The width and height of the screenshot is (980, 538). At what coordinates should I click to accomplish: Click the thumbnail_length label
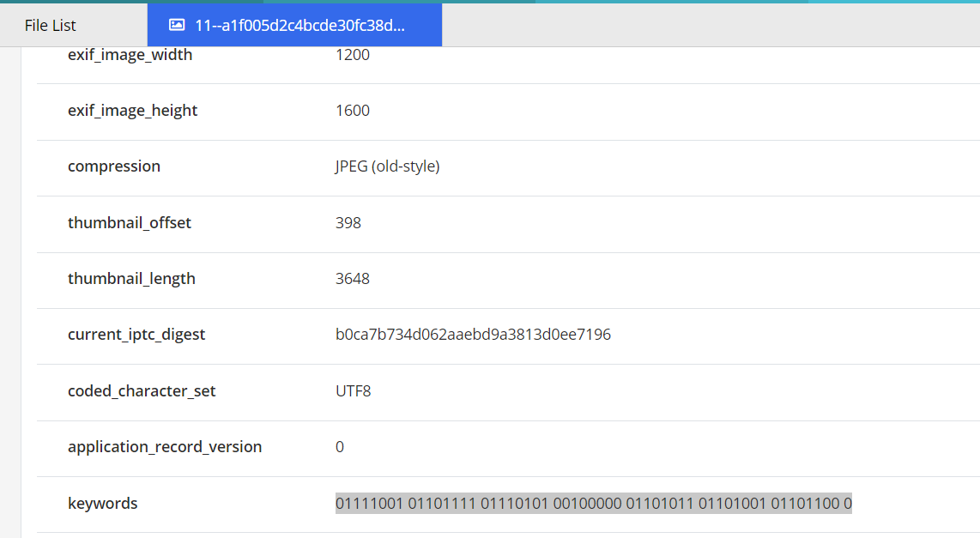click(131, 279)
